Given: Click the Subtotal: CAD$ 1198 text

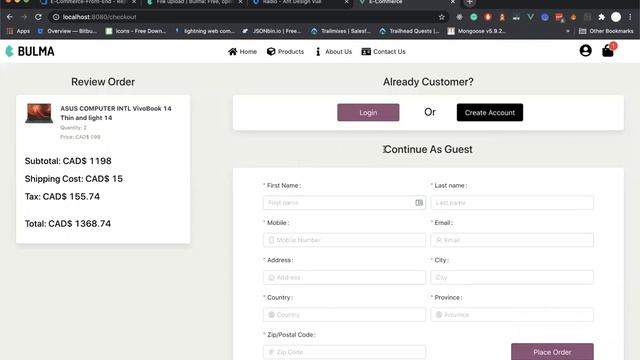Looking at the screenshot, I should pyautogui.click(x=68, y=161).
